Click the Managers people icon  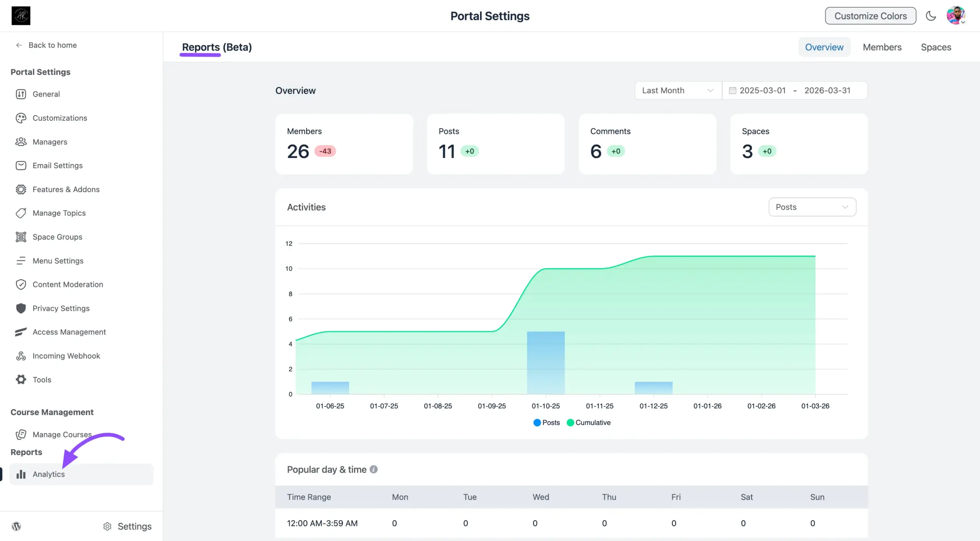coord(21,142)
